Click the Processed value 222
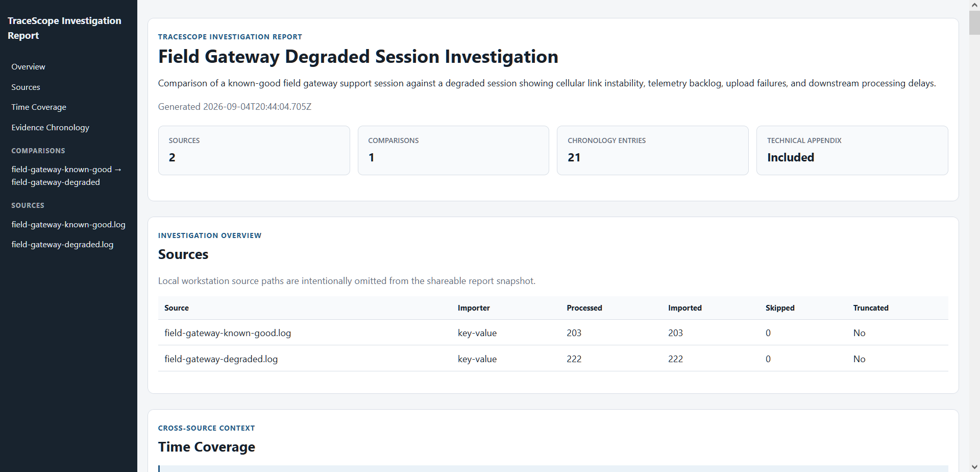The height and width of the screenshot is (472, 980). pos(574,359)
